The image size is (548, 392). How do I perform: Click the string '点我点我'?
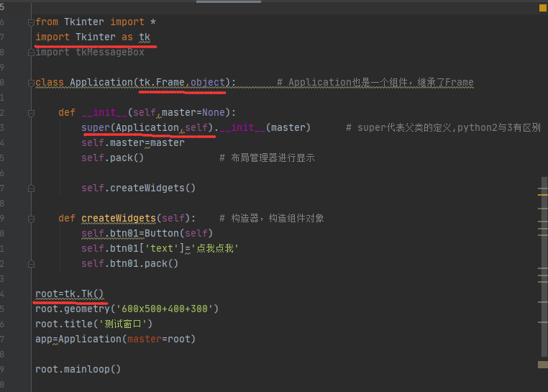215,248
